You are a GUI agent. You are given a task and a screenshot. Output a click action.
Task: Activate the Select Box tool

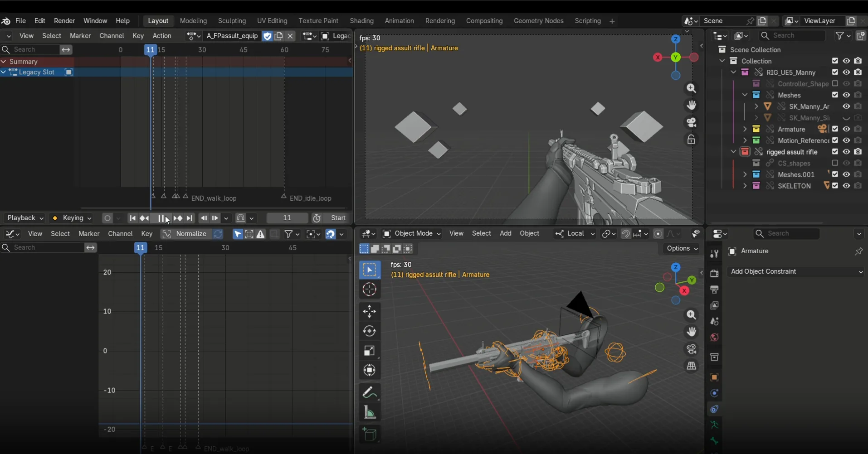[370, 270]
